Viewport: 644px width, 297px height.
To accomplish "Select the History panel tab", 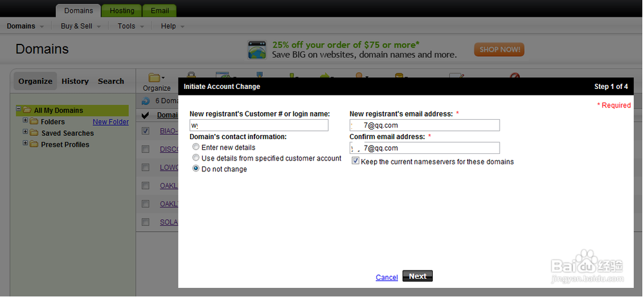I will pyautogui.click(x=75, y=81).
